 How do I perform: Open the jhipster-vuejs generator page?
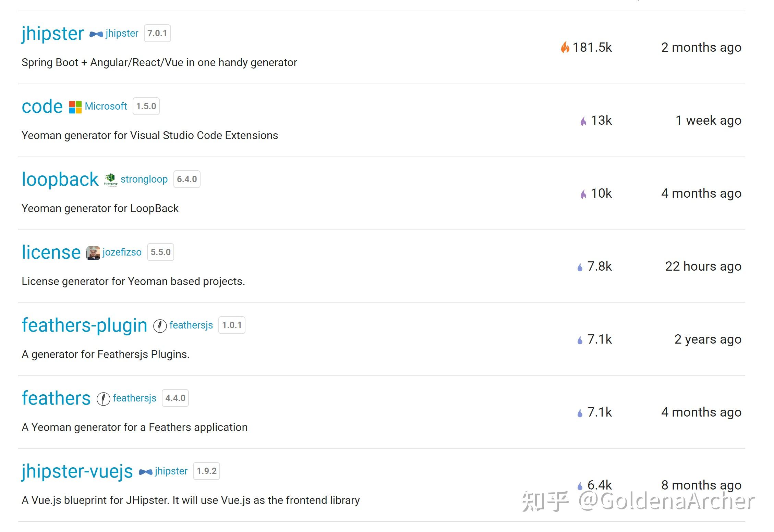76,471
